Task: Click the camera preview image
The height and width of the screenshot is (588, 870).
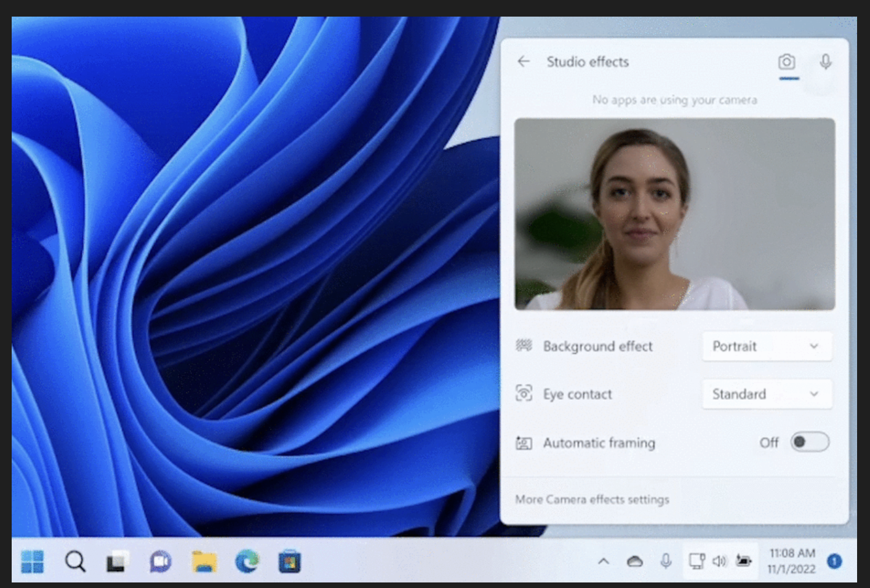Action: coord(674,214)
